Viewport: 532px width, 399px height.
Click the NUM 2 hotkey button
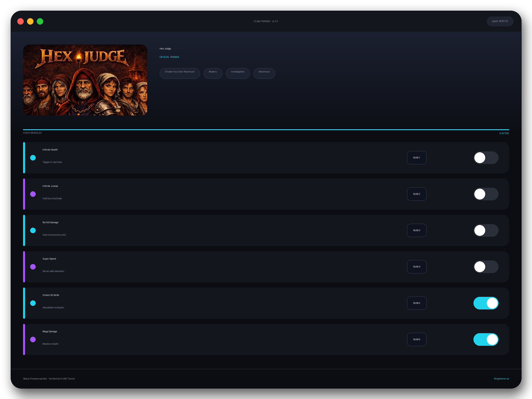tap(417, 194)
